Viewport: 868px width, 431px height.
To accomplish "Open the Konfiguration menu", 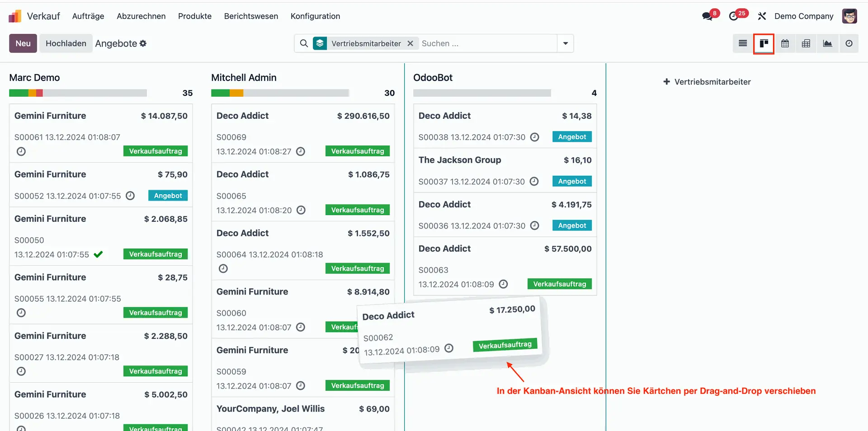I will click(x=315, y=16).
